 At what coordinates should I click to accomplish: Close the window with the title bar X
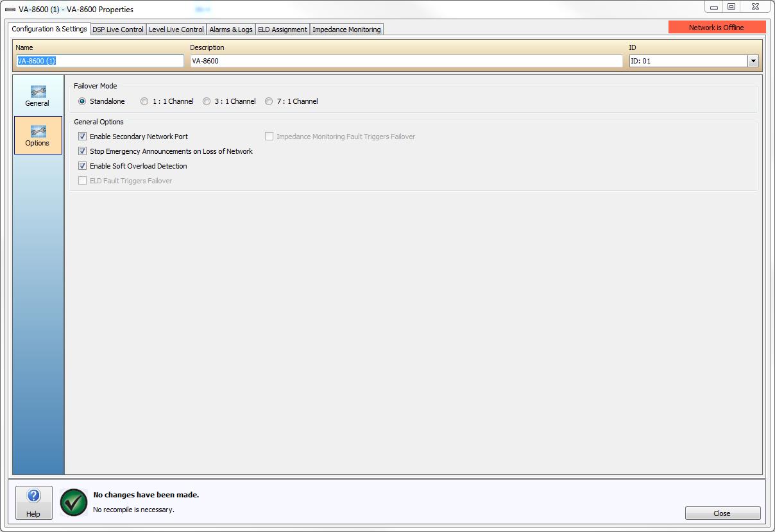[754, 7]
